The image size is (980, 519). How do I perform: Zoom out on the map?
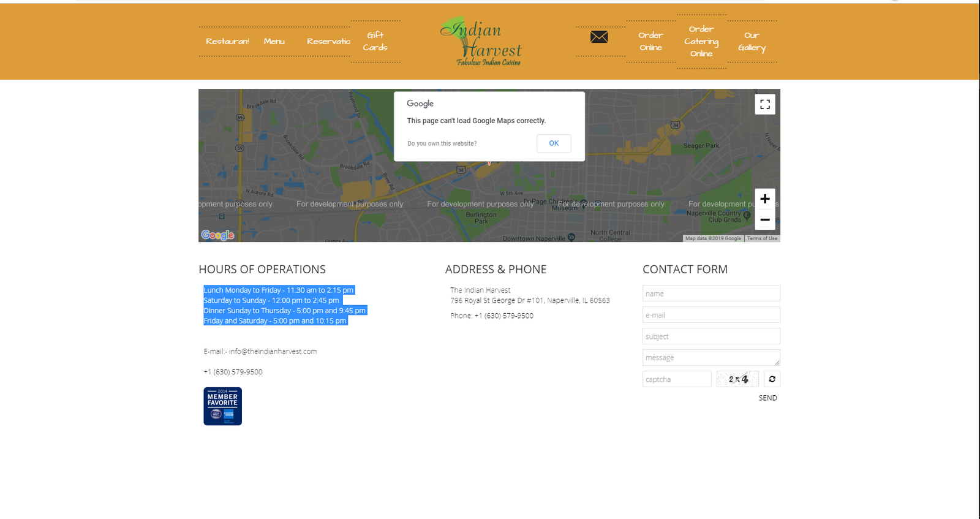pyautogui.click(x=765, y=219)
